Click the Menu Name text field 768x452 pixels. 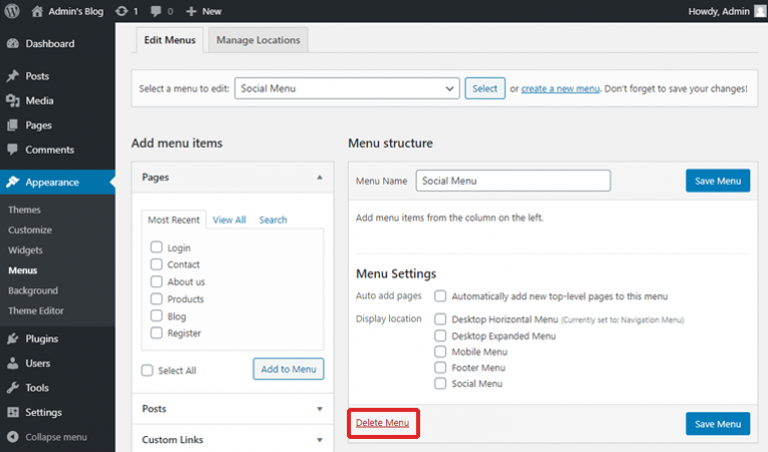pos(512,181)
